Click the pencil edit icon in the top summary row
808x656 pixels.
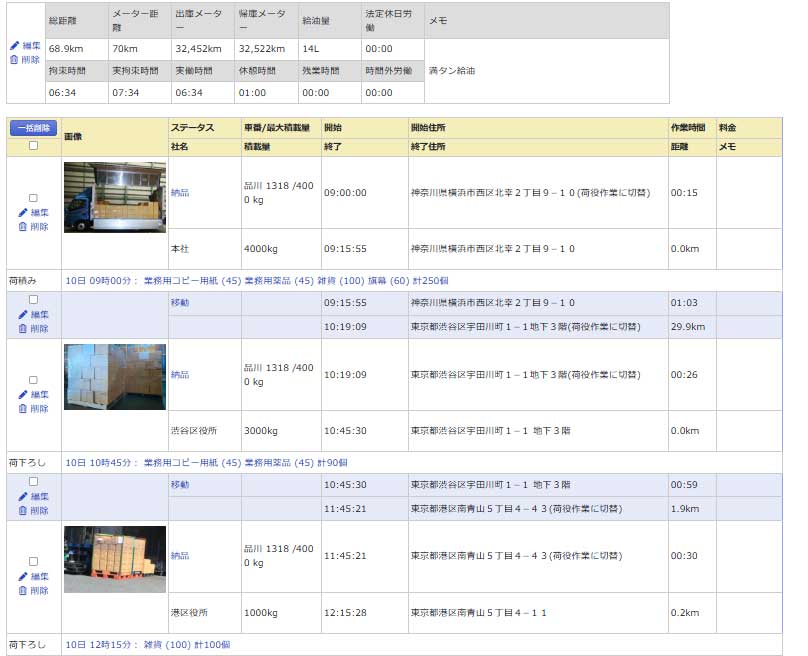click(x=14, y=46)
